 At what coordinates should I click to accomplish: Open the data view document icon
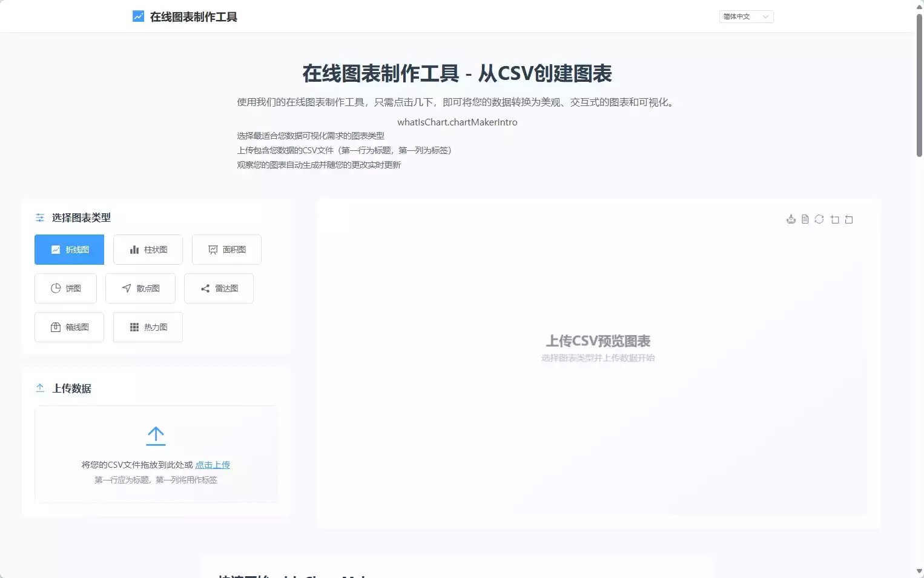tap(805, 219)
